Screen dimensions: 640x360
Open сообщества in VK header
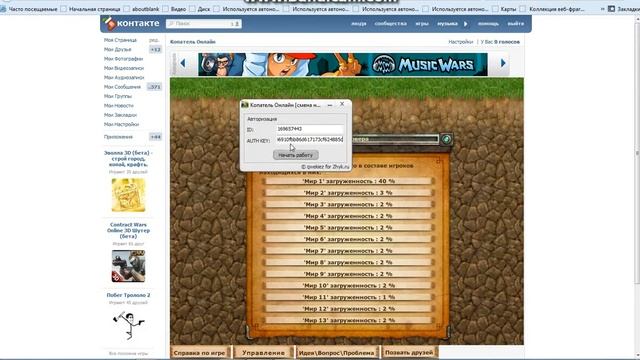pos(390,24)
